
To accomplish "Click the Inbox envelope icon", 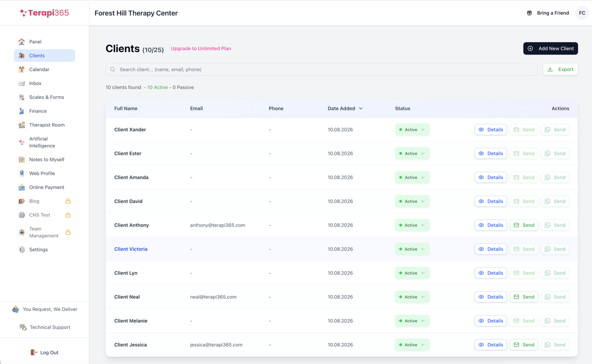I will pos(22,84).
